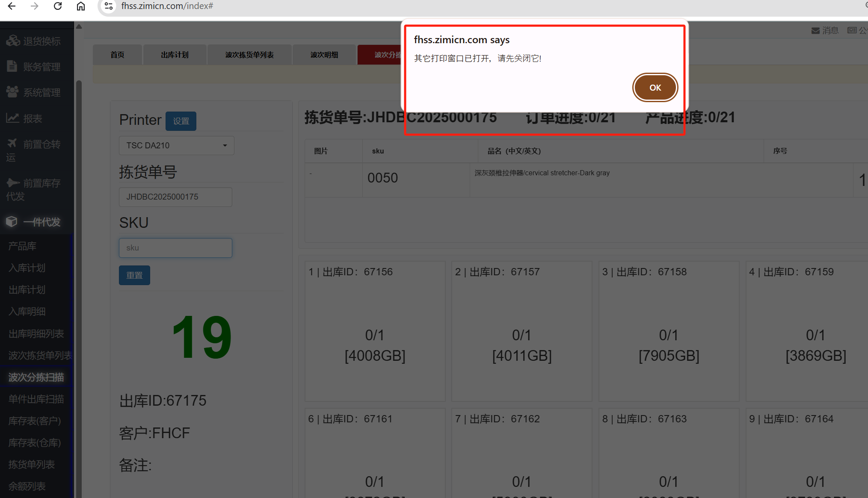
Task: Click the 系统管理 users icon
Action: click(12, 92)
